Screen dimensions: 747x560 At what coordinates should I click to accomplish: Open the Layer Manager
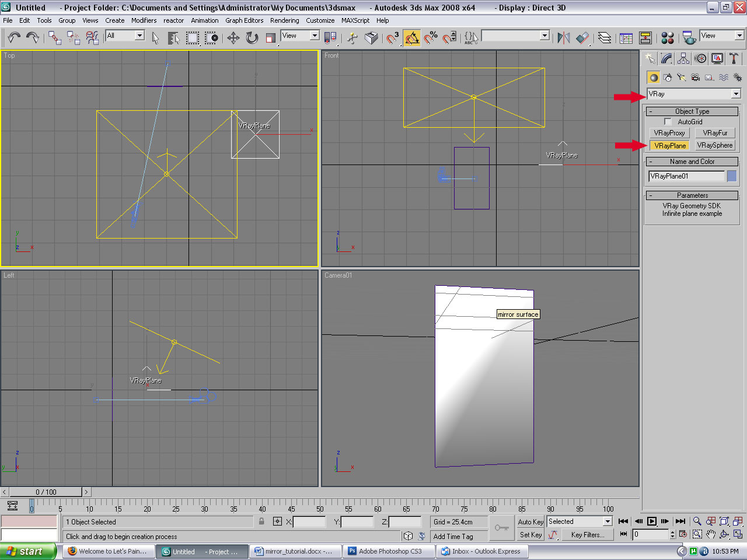pyautogui.click(x=605, y=38)
